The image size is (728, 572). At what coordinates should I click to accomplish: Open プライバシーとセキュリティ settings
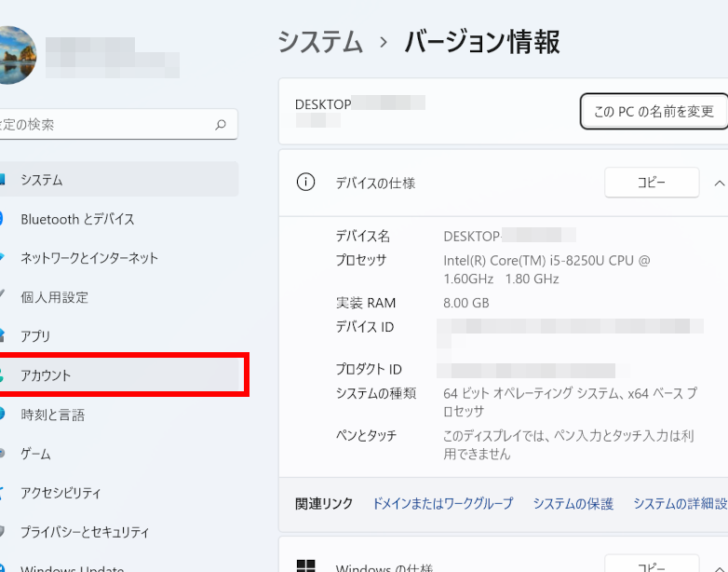pyautogui.click(x=119, y=532)
